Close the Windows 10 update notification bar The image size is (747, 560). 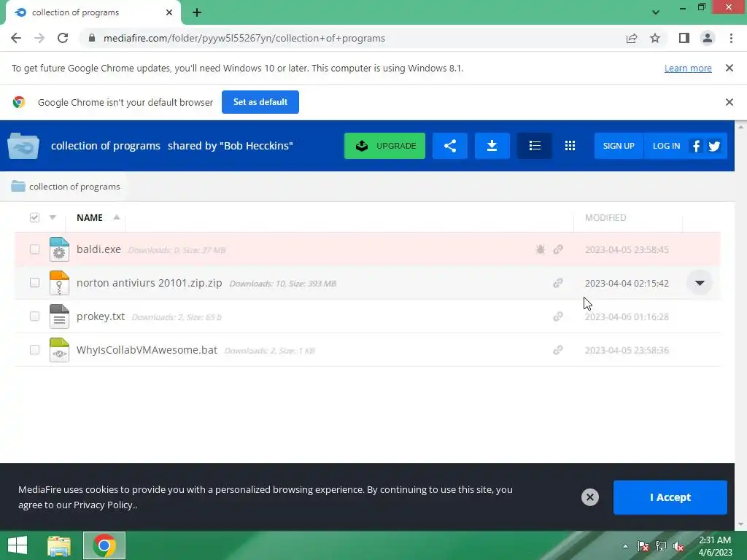click(729, 68)
